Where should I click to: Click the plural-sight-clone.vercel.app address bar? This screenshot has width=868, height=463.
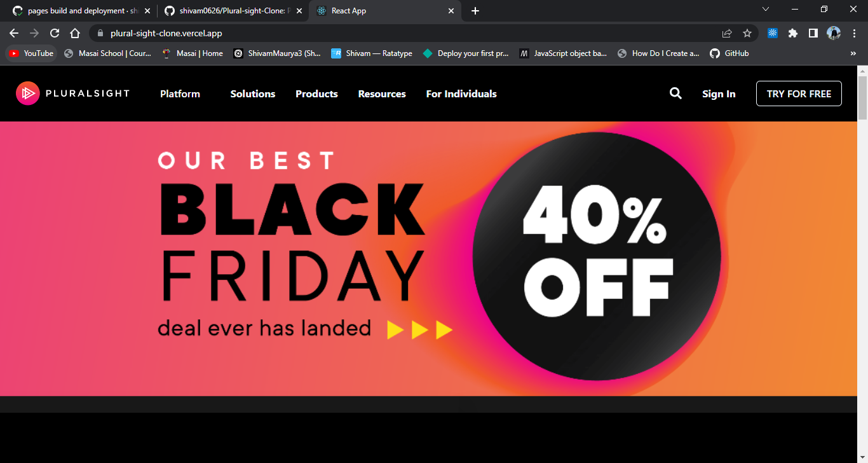pos(407,33)
